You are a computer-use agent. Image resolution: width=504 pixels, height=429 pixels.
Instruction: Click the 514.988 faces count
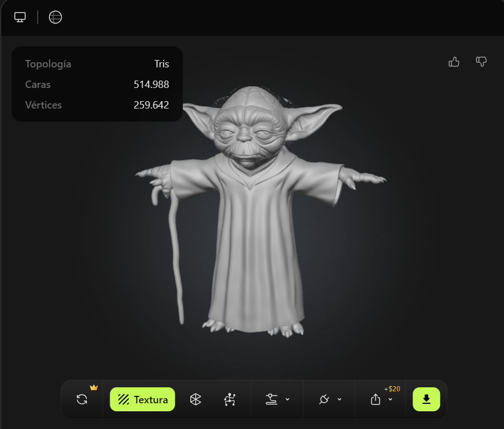point(151,85)
